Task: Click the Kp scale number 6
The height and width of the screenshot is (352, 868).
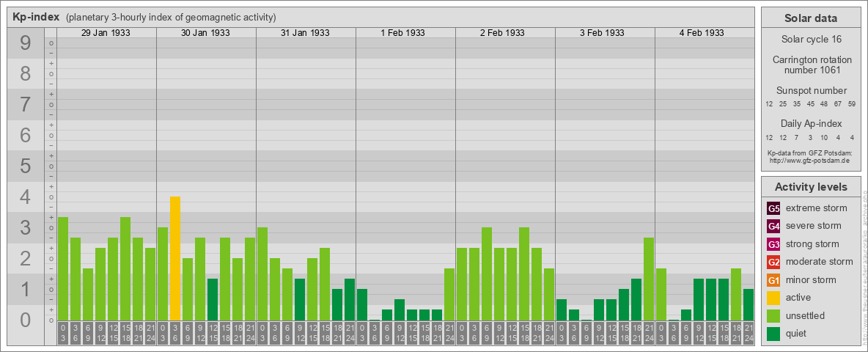Action: click(25, 135)
